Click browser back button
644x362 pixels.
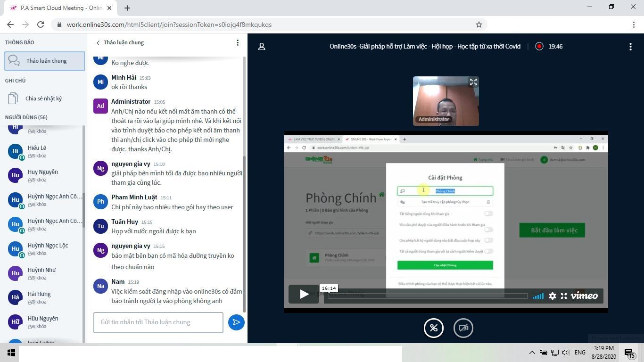(10, 25)
